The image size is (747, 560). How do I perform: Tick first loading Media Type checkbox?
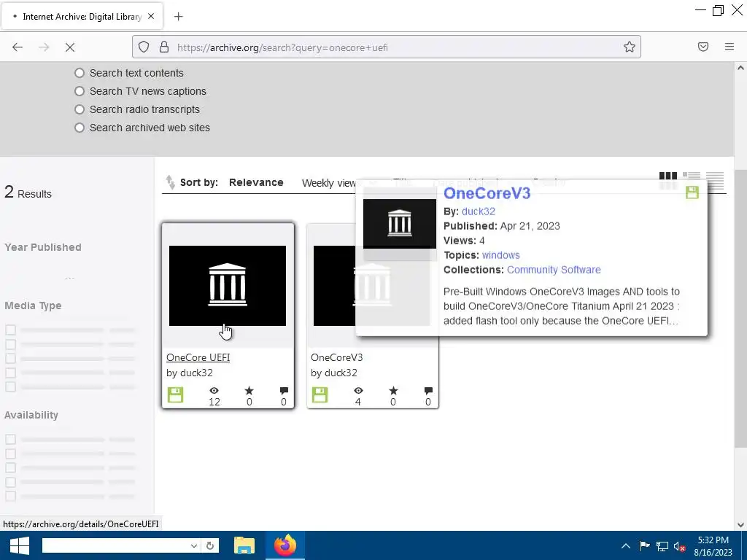coord(10,330)
